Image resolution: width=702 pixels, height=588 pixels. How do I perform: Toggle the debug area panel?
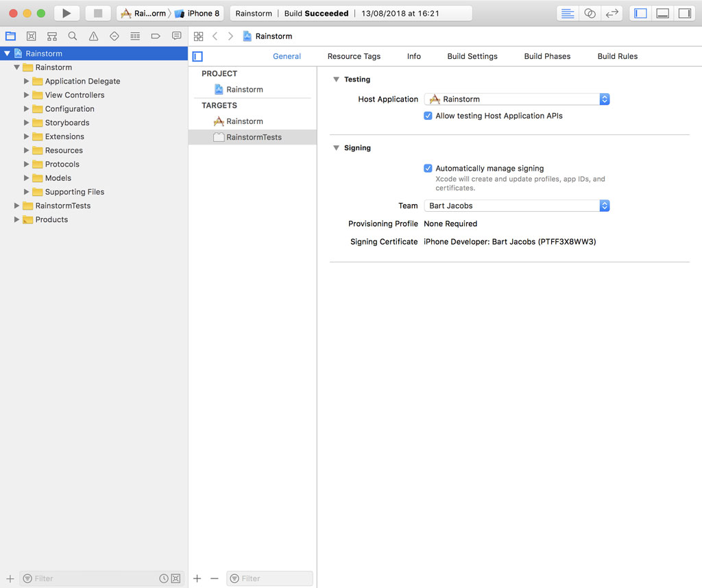coord(662,13)
